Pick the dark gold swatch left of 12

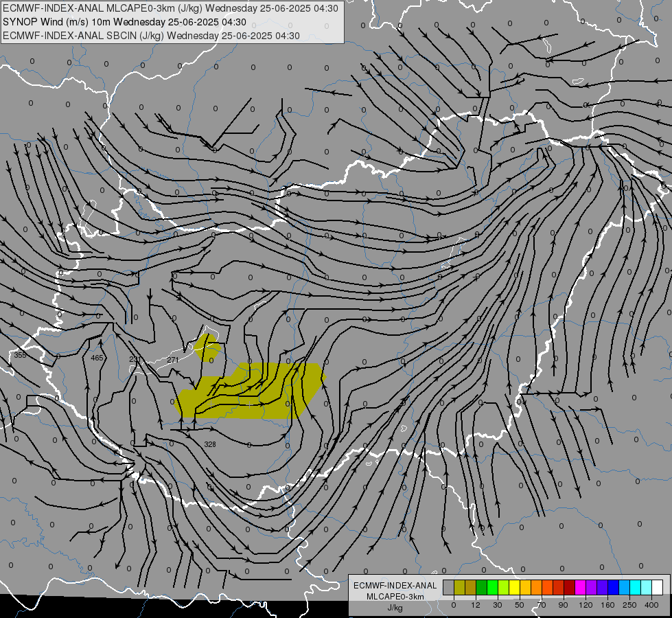pos(471,587)
